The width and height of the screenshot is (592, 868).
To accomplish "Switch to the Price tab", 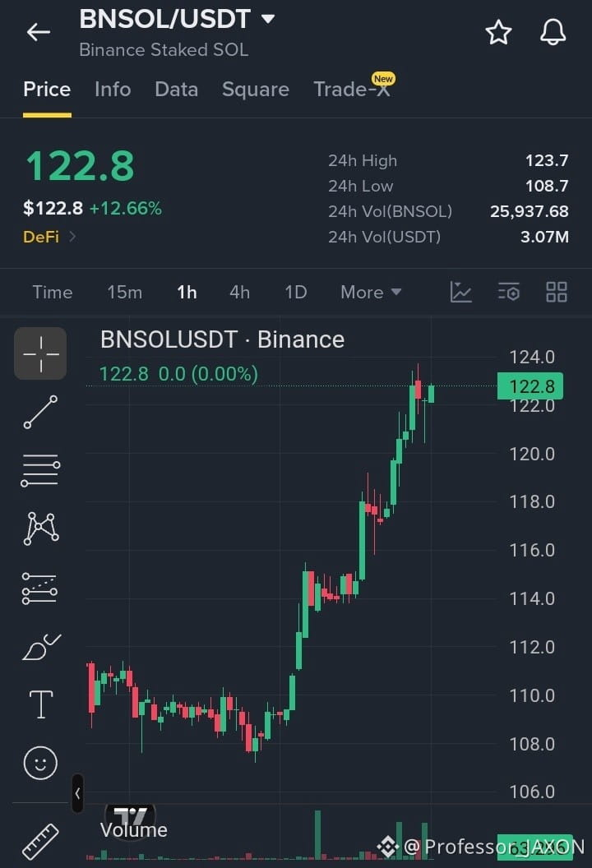I will [47, 89].
